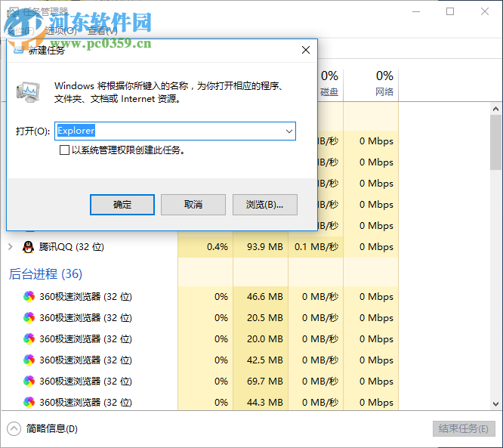Click 360极速浏览器 icon with 69.7 MB
The width and height of the screenshot is (503, 448).
29,382
